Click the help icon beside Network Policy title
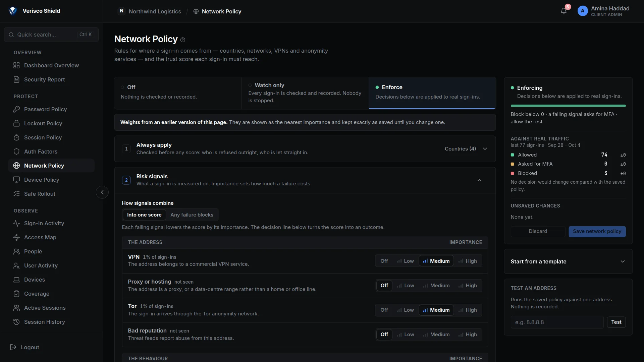The height and width of the screenshot is (362, 644). (183, 40)
